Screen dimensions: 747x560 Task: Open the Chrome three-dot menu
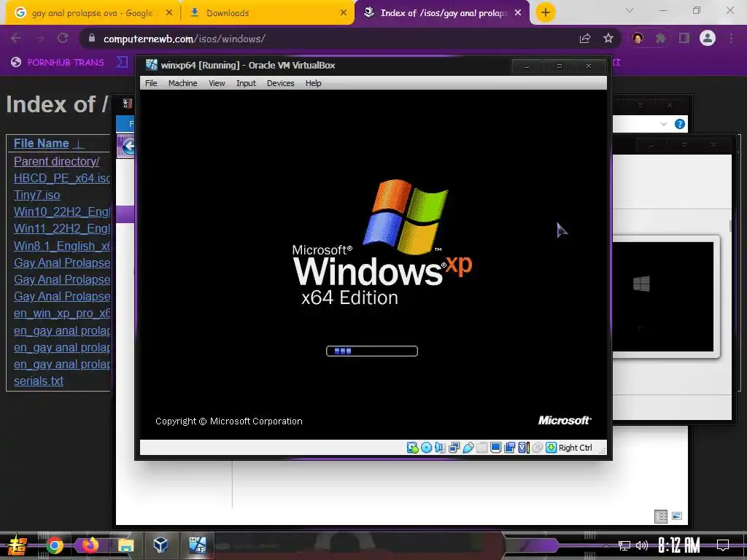731,39
